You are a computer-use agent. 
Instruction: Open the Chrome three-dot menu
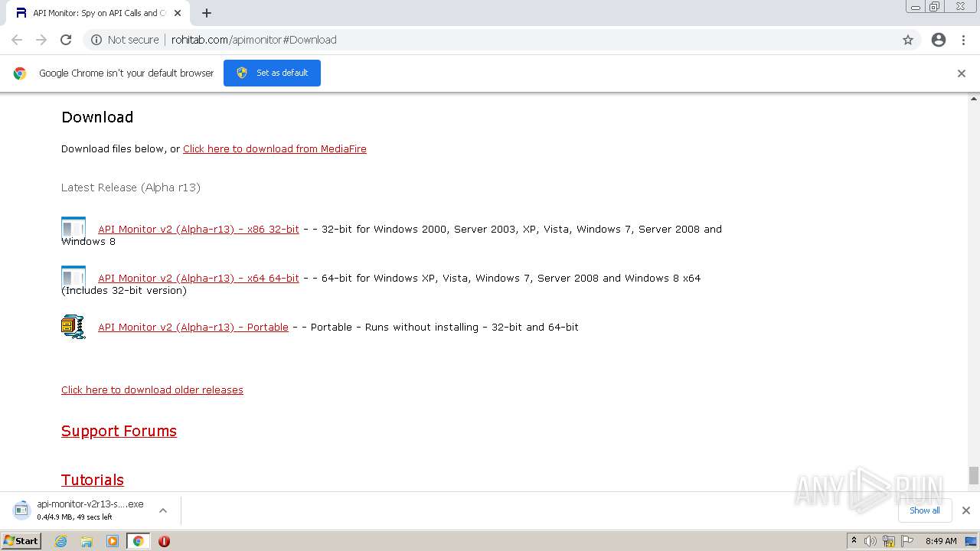click(964, 40)
